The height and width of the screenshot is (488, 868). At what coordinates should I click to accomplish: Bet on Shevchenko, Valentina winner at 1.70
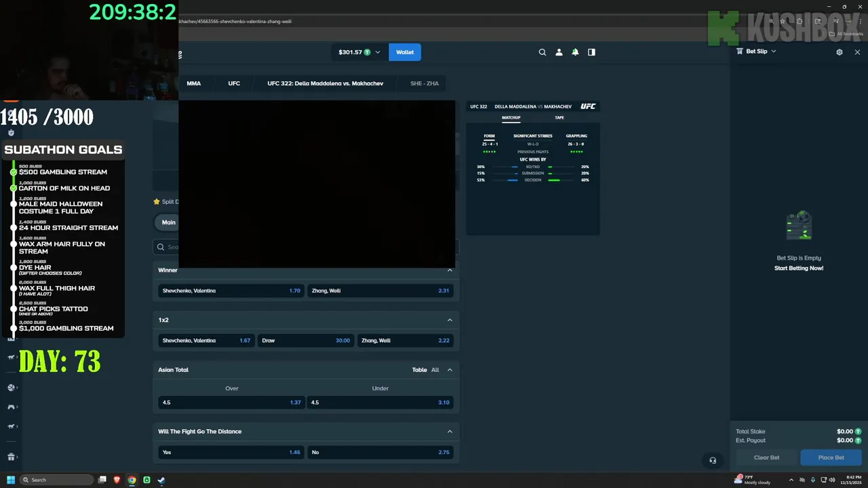click(231, 291)
